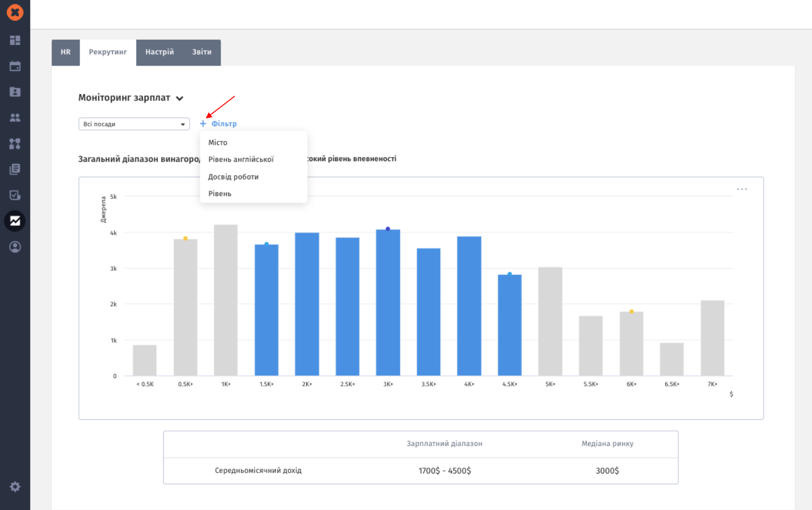Switch to the 'Звіти' tab
This screenshot has height=510, width=812.
(x=202, y=52)
